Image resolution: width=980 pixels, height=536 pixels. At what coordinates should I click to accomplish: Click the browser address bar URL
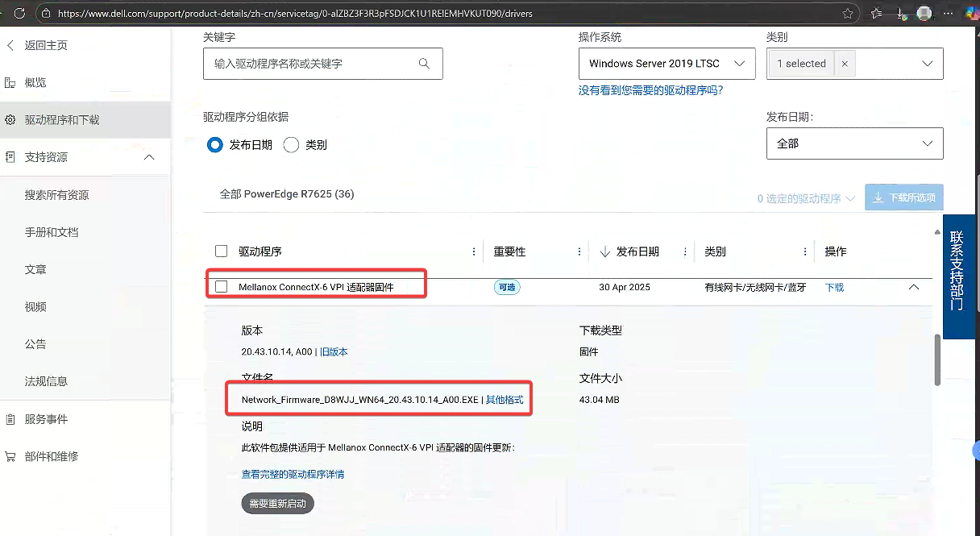point(296,14)
